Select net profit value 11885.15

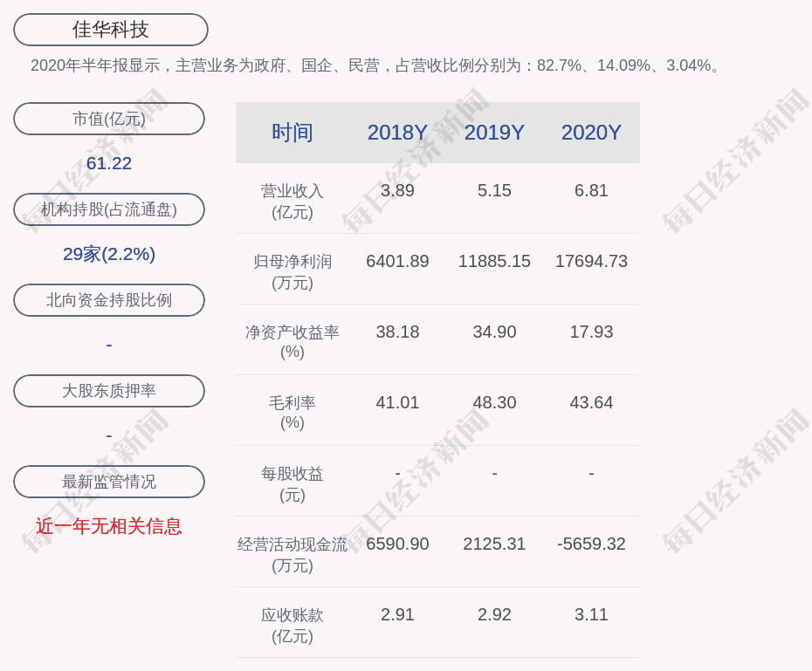[x=494, y=261]
